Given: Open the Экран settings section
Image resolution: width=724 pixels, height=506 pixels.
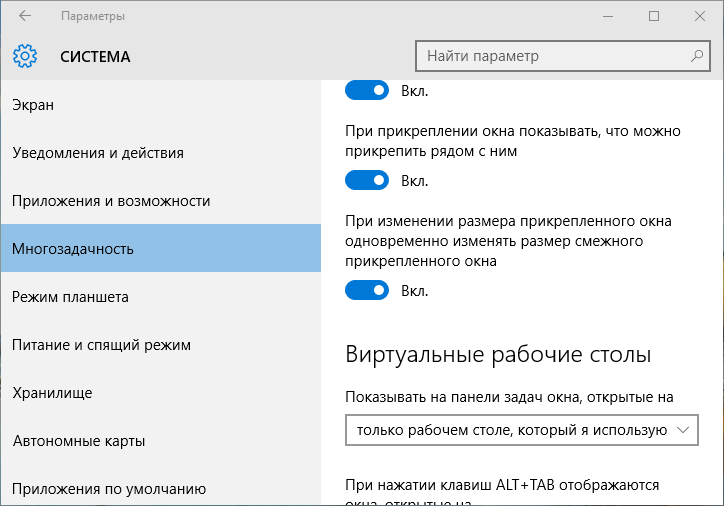Looking at the screenshot, I should [161, 105].
